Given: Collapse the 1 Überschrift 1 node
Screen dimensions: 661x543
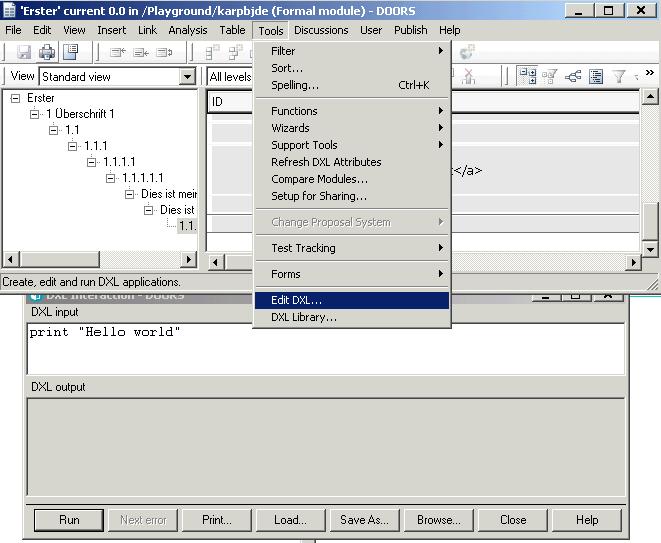Looking at the screenshot, I should coord(34,114).
